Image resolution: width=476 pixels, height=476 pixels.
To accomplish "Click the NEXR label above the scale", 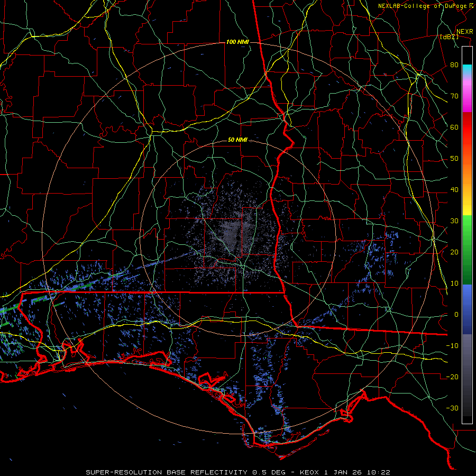I will click(x=465, y=32).
